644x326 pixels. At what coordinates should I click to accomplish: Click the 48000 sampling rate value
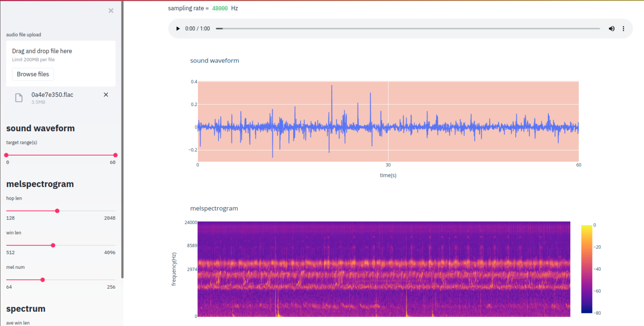[x=220, y=8]
